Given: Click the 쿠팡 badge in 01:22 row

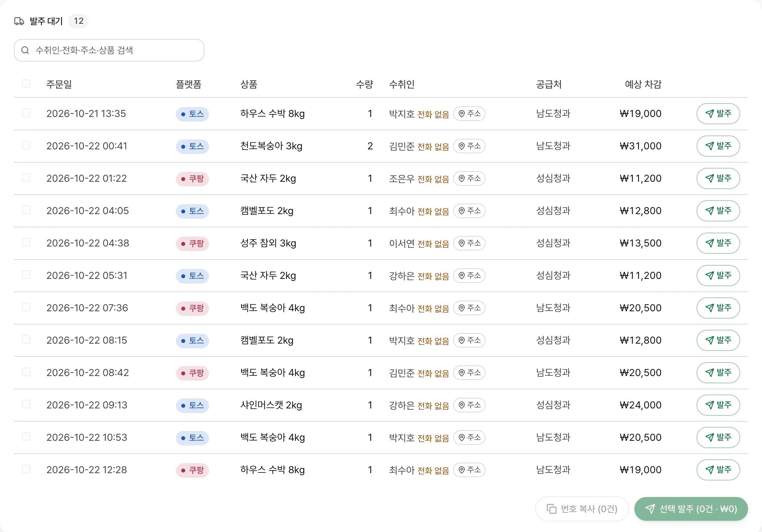Looking at the screenshot, I should 192,179.
